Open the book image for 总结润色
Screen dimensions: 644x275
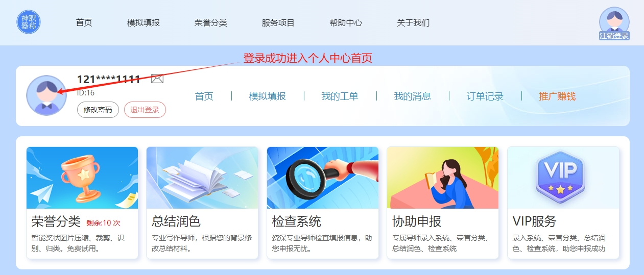(202, 178)
